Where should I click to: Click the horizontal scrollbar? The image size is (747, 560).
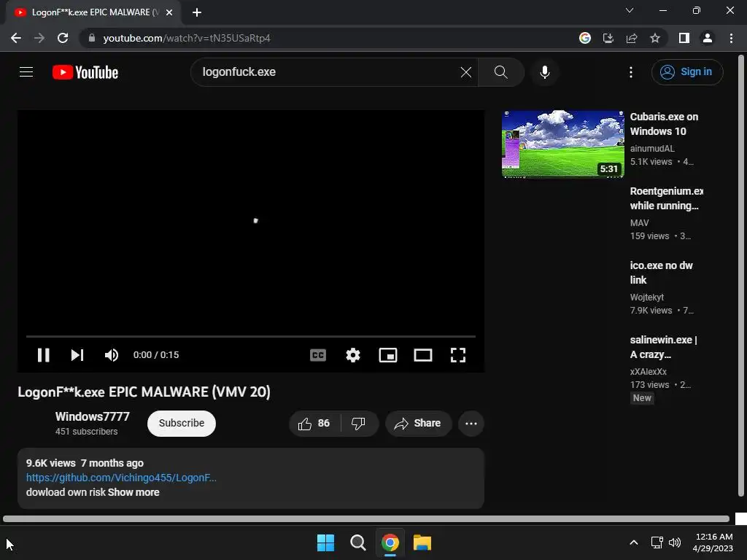366,518
